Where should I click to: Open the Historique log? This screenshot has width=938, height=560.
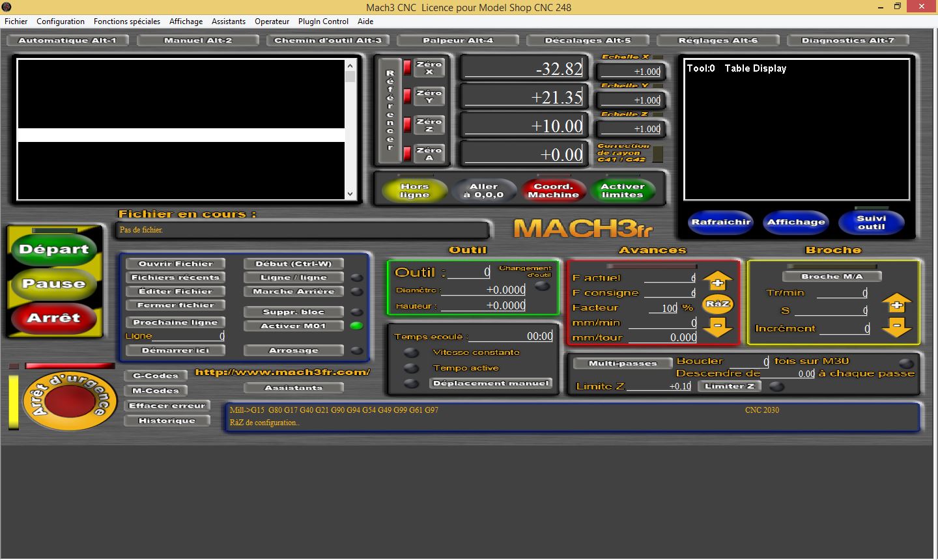167,421
